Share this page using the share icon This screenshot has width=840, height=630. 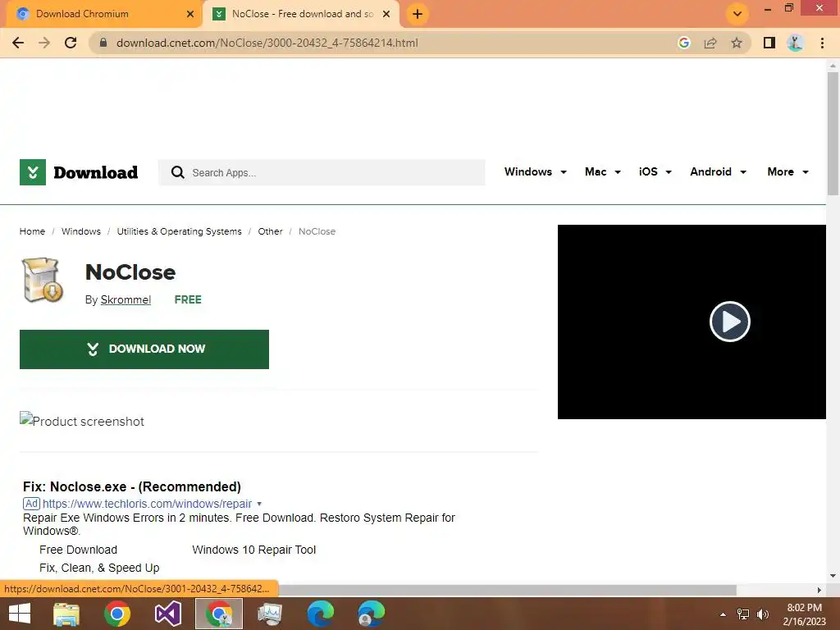coord(710,43)
